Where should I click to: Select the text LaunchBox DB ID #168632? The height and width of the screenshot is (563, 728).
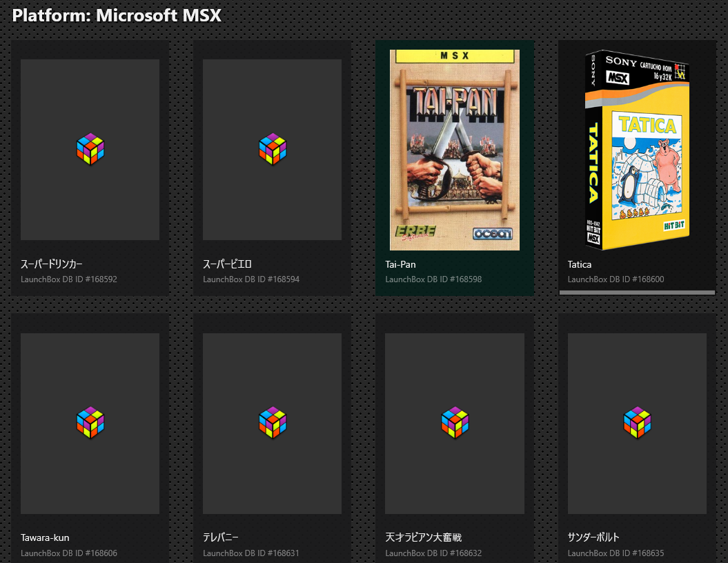click(x=433, y=553)
